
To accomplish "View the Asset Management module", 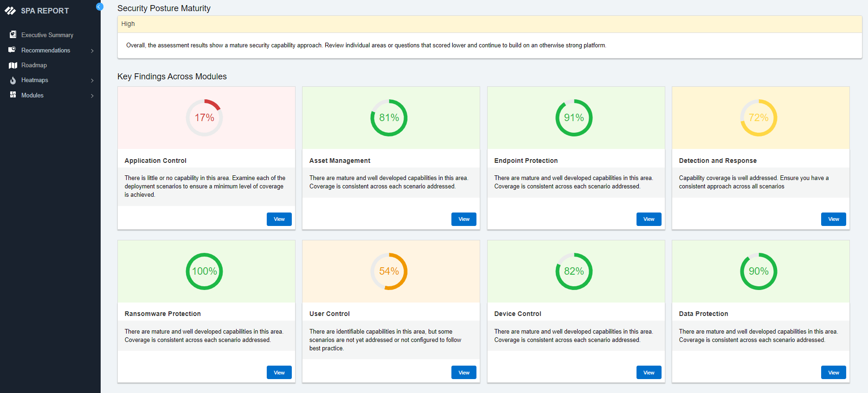I will click(463, 219).
